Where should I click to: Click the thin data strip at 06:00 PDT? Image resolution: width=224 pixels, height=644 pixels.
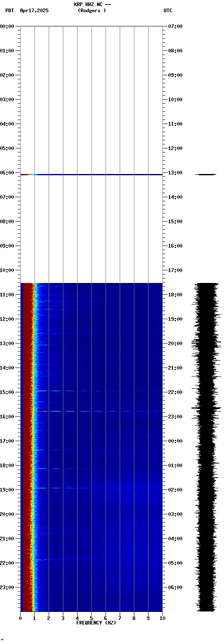point(91,174)
